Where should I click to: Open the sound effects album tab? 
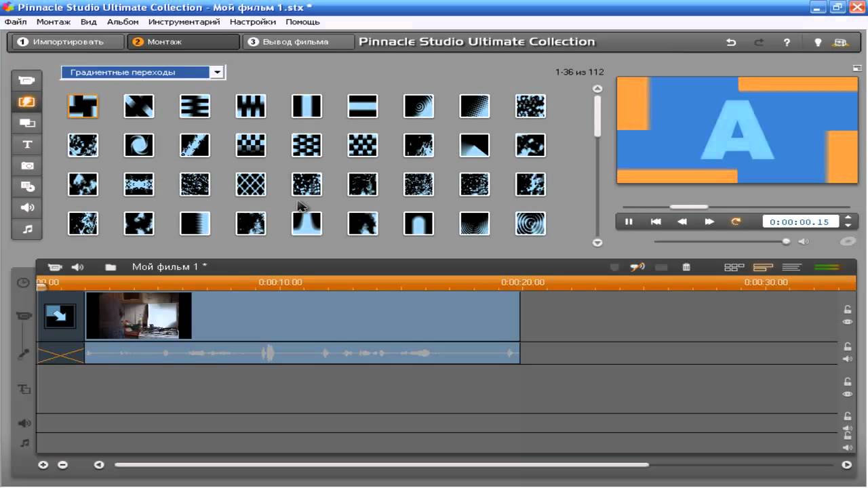pyautogui.click(x=27, y=207)
